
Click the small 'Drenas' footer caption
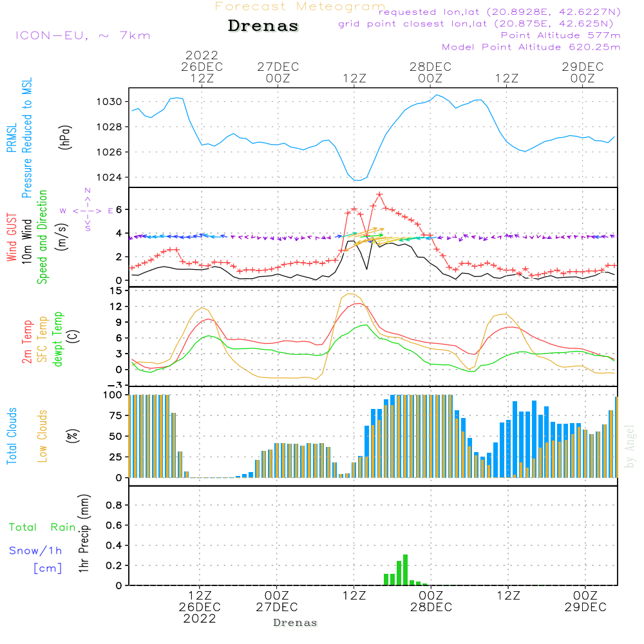pos(296,623)
